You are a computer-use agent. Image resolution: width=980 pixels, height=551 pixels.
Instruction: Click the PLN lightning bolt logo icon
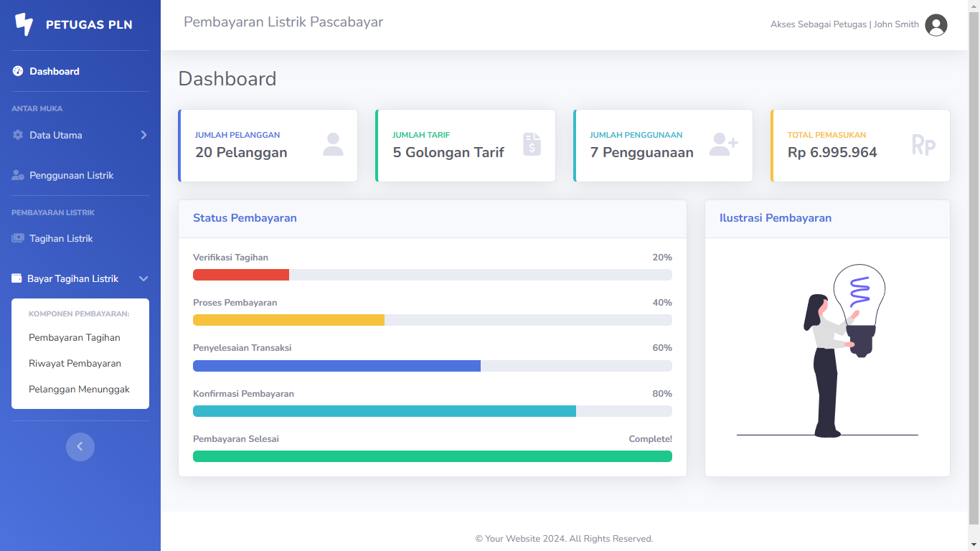(24, 24)
